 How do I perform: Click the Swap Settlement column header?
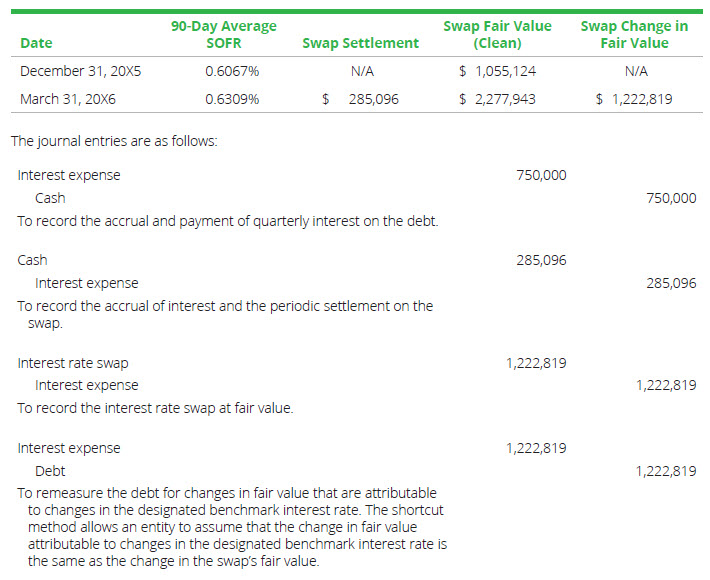360,43
